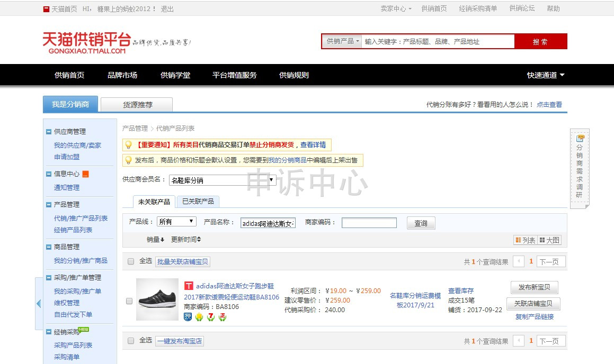
Task: Click the lightbulb icon beside 重要通知
Action: pyautogui.click(x=128, y=145)
